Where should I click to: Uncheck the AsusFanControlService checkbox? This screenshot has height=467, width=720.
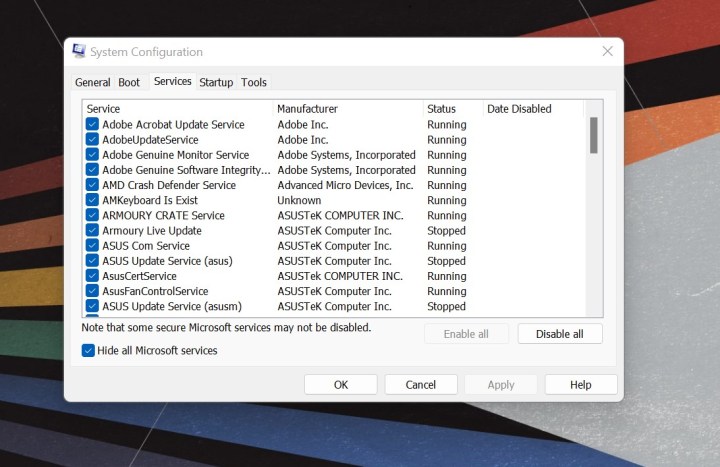pyautogui.click(x=92, y=291)
